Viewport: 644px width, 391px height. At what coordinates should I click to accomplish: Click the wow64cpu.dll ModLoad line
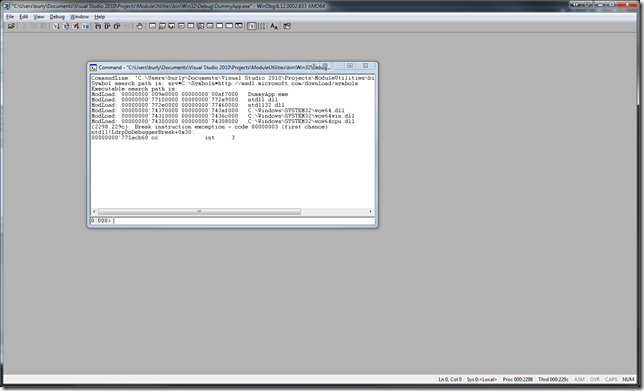click(x=223, y=121)
